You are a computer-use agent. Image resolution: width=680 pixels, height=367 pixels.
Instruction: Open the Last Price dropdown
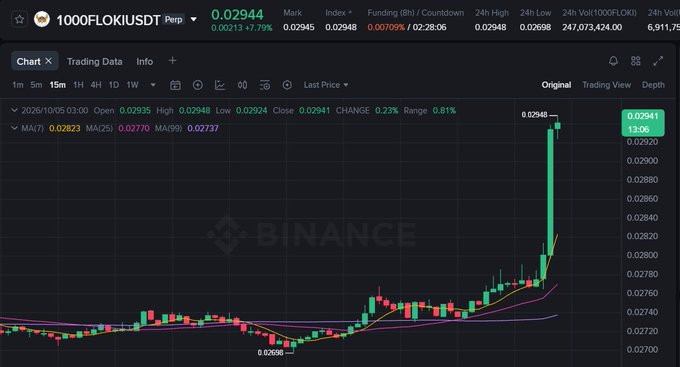(326, 85)
